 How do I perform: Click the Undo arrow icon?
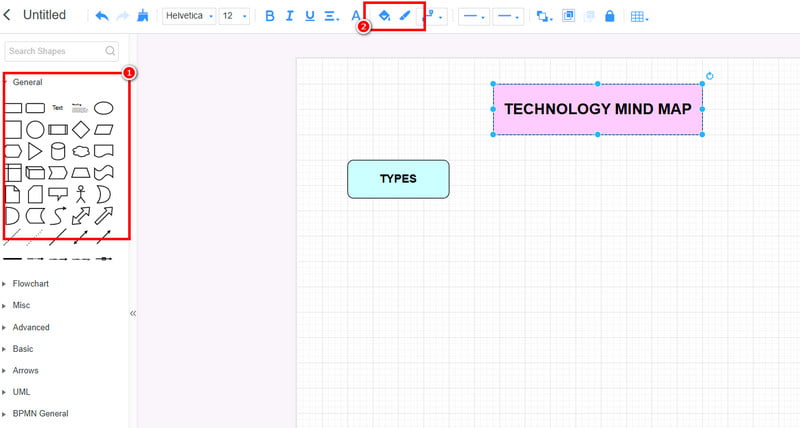(x=101, y=16)
